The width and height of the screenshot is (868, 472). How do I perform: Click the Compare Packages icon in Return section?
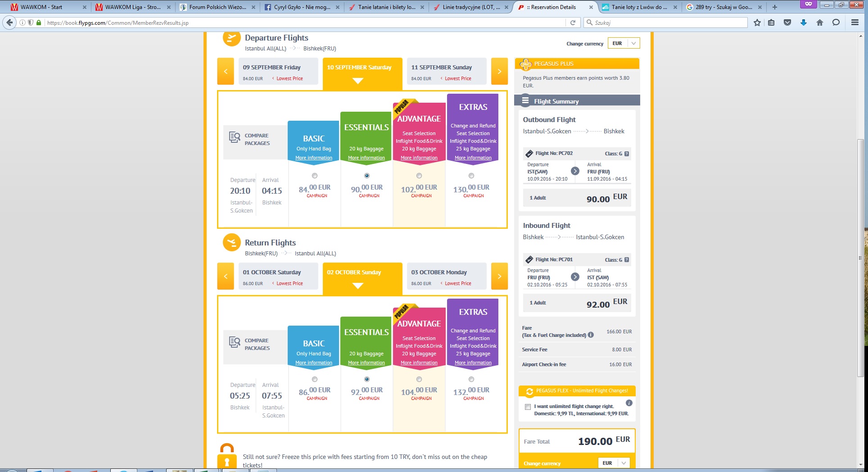point(235,342)
